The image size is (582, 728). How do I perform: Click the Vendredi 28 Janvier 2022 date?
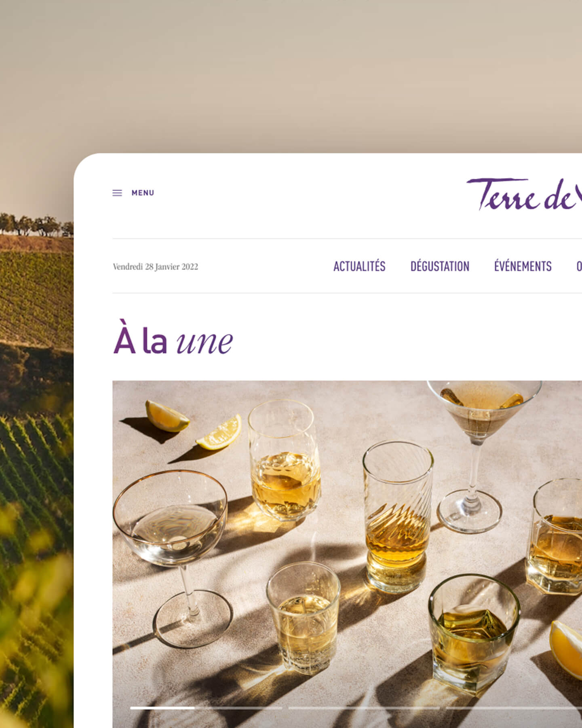pos(156,267)
